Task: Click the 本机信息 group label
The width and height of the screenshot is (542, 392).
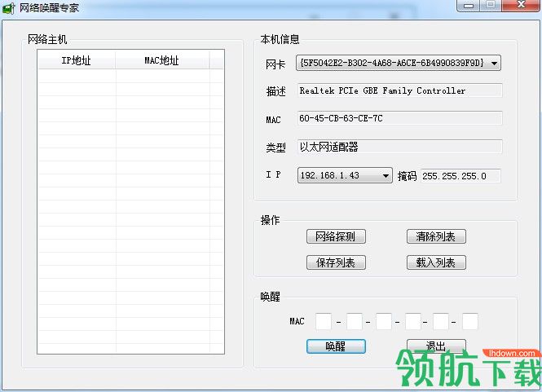Action: (x=280, y=39)
